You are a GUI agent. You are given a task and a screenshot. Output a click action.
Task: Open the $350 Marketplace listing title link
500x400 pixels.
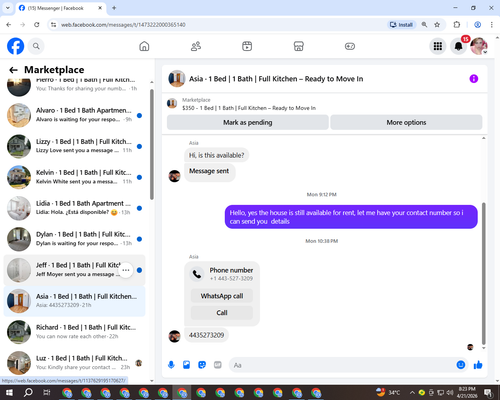(x=249, y=108)
